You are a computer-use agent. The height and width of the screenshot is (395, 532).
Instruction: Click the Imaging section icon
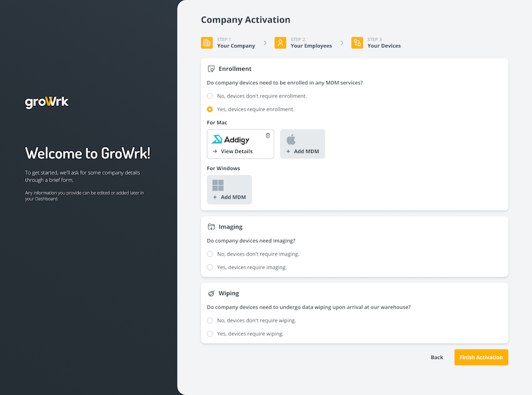point(211,226)
